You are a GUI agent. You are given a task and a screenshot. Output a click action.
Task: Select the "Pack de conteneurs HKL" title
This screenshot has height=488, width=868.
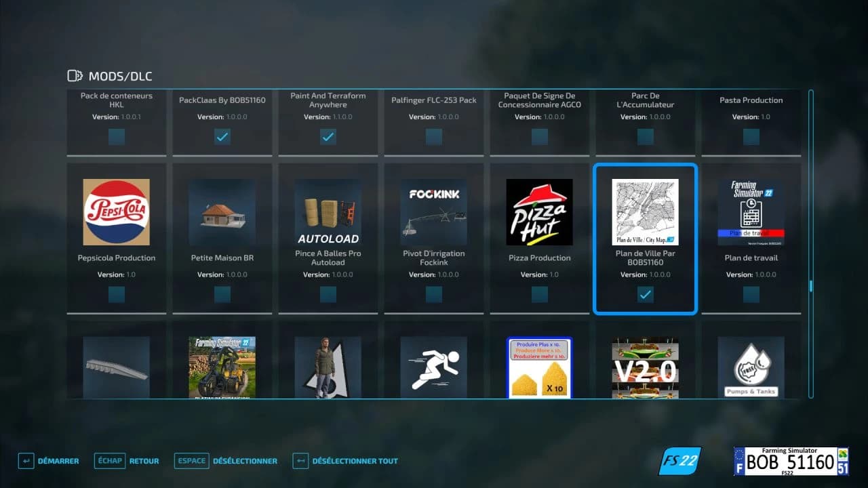coord(117,100)
